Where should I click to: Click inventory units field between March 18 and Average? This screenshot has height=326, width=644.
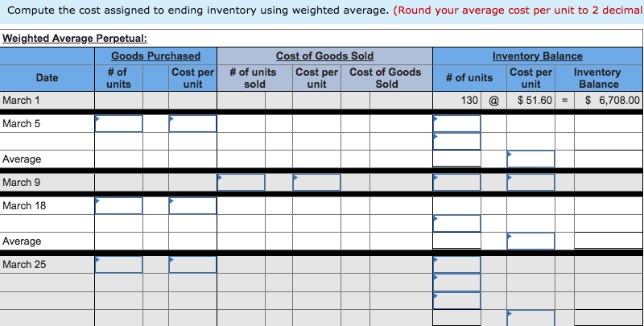(456, 223)
